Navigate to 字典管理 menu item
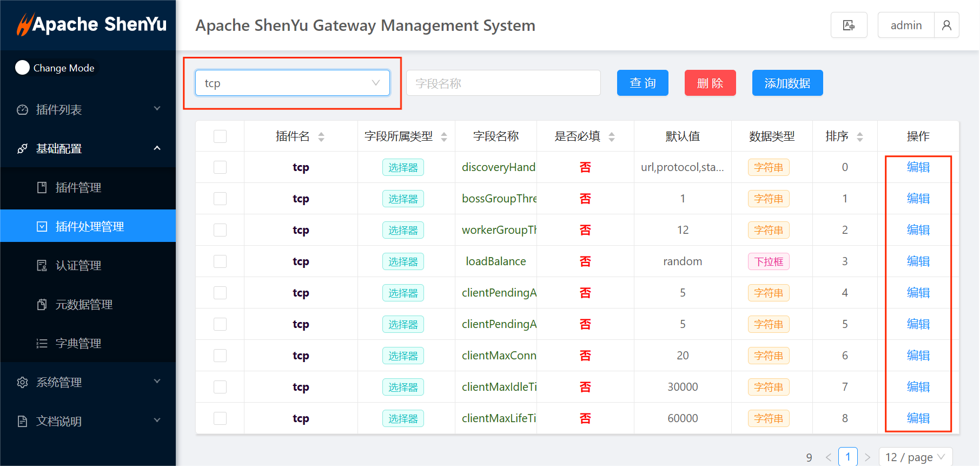Screen dimensions: 980x466 click(78, 344)
